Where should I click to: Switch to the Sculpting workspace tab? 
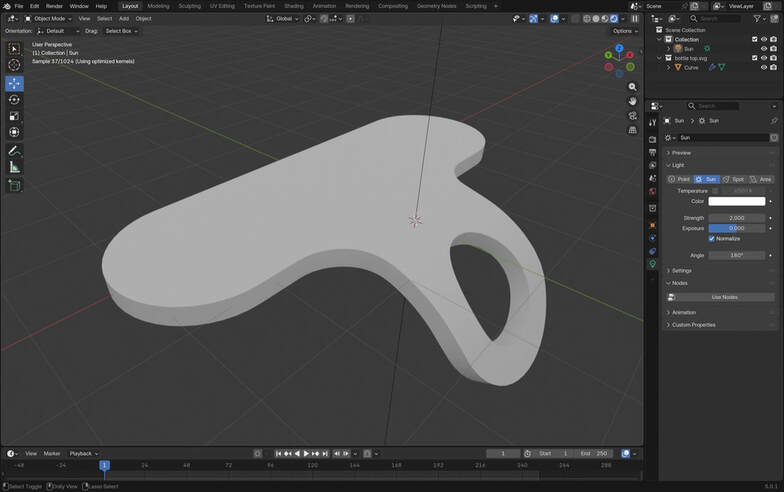tap(189, 6)
